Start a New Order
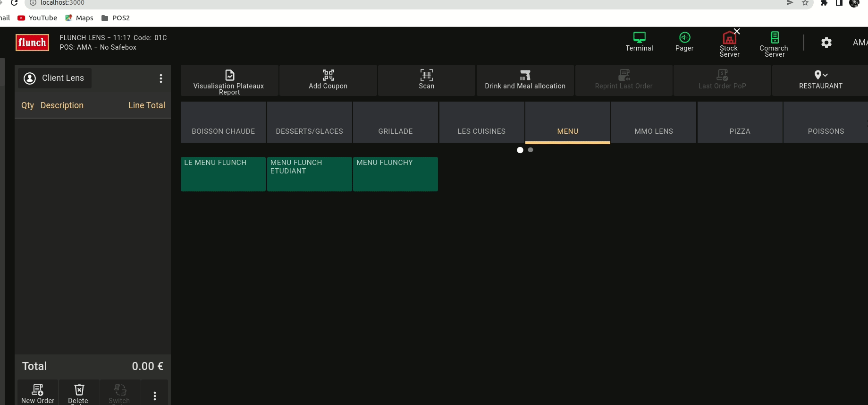Viewport: 868px width, 405px height. click(38, 393)
